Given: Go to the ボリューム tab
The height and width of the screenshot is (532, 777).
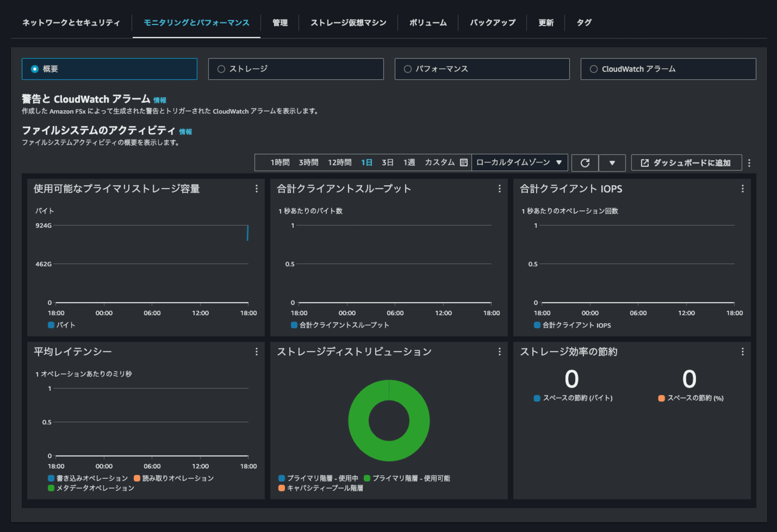Looking at the screenshot, I should [x=428, y=23].
